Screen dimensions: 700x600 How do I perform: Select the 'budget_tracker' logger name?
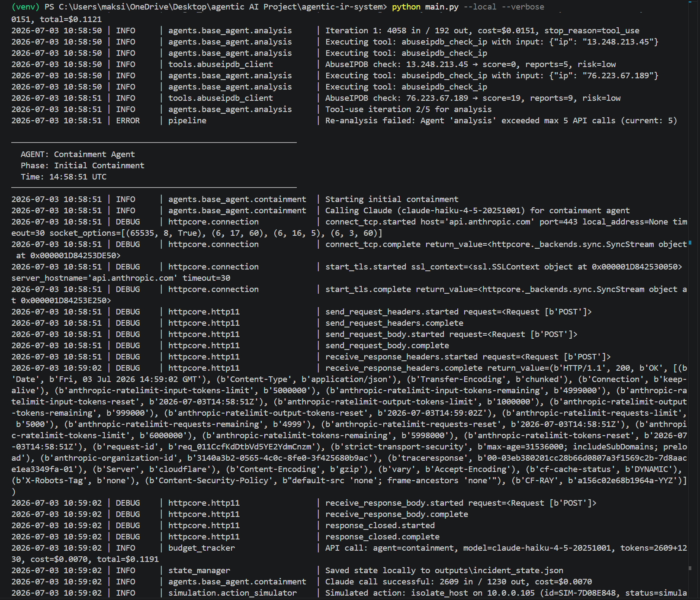pos(202,548)
